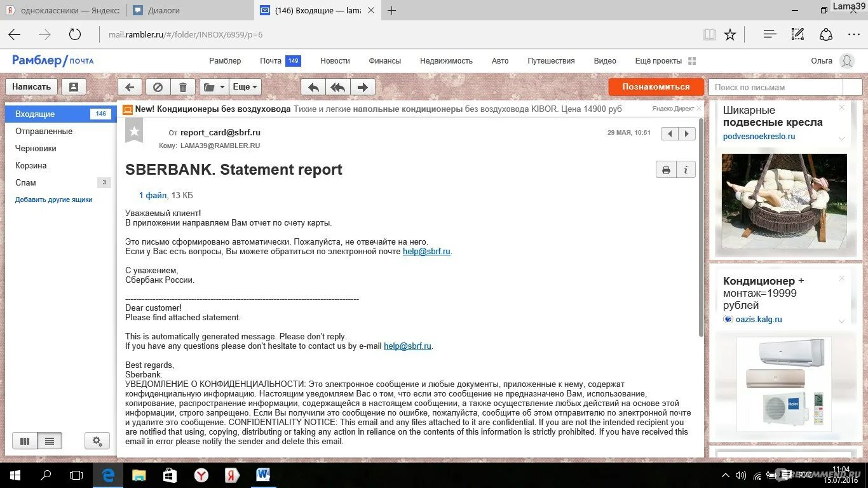Screen dimensions: 868x488
Task: Open taskbar search magnifier
Action: [x=46, y=475]
